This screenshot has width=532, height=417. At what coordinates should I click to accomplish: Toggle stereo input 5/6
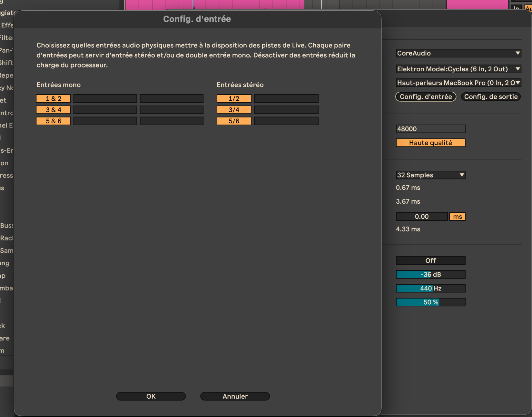[234, 121]
